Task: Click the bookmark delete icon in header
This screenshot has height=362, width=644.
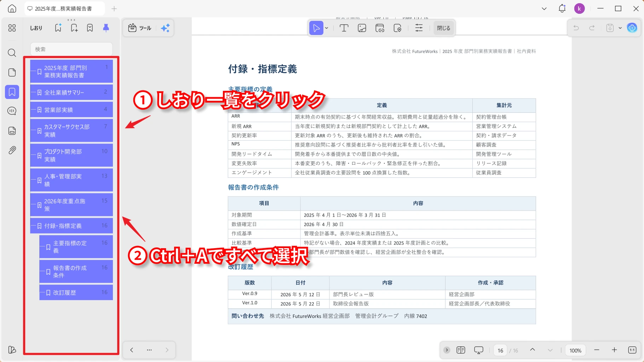Action: click(90, 28)
